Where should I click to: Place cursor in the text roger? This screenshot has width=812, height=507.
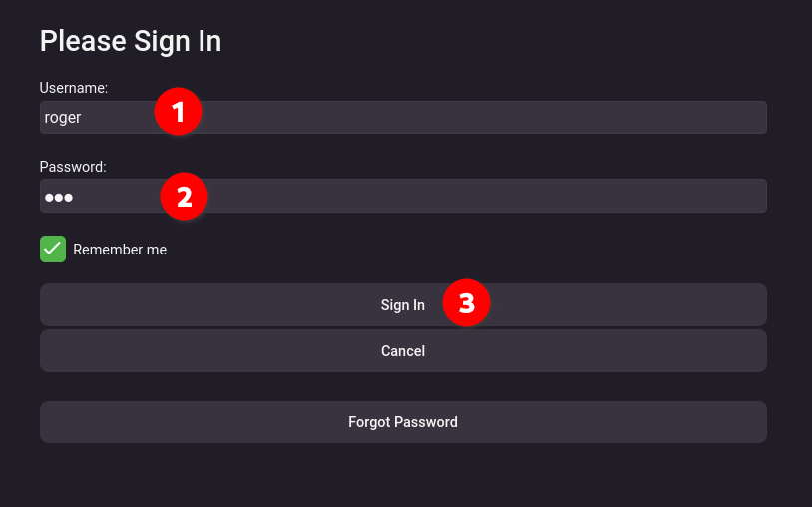[x=63, y=118]
